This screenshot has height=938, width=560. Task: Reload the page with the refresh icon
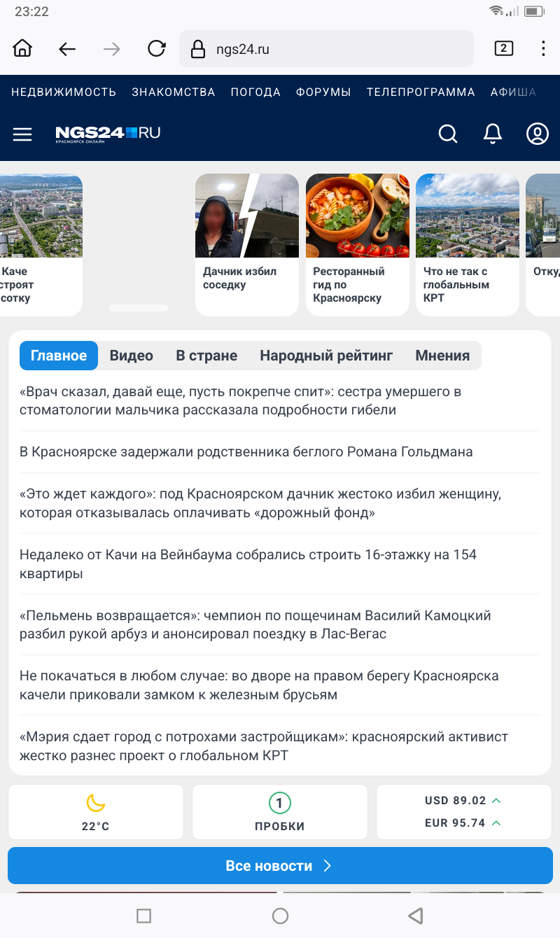tap(156, 49)
